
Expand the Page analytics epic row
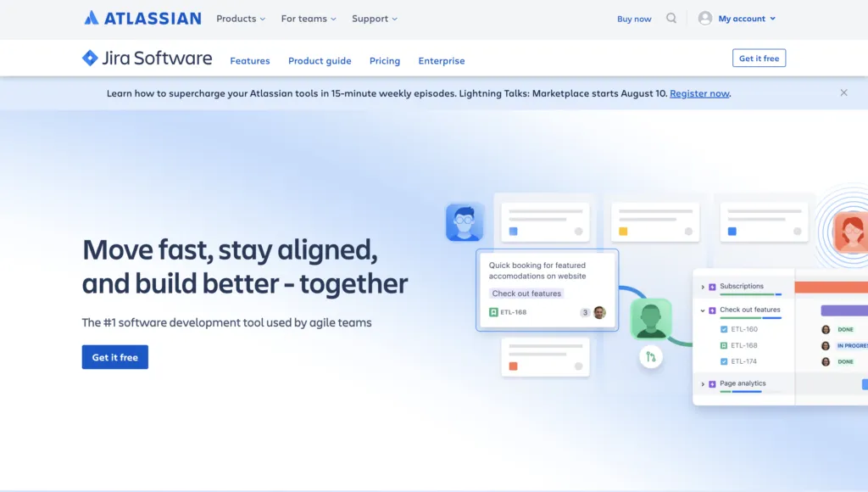(703, 384)
